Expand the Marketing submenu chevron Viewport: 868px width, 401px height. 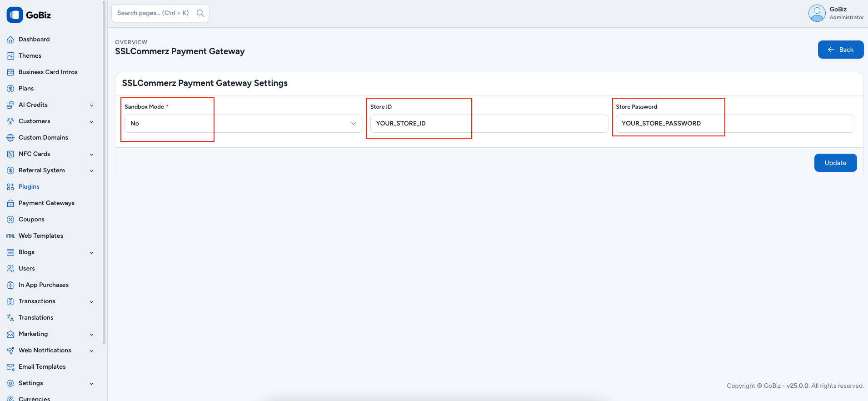click(91, 335)
